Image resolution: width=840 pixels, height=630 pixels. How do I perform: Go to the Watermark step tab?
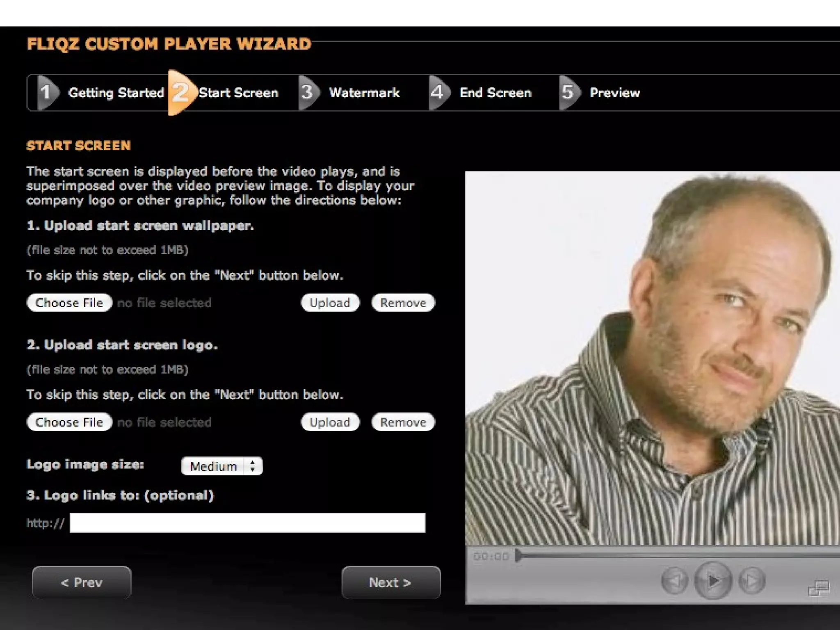click(364, 93)
